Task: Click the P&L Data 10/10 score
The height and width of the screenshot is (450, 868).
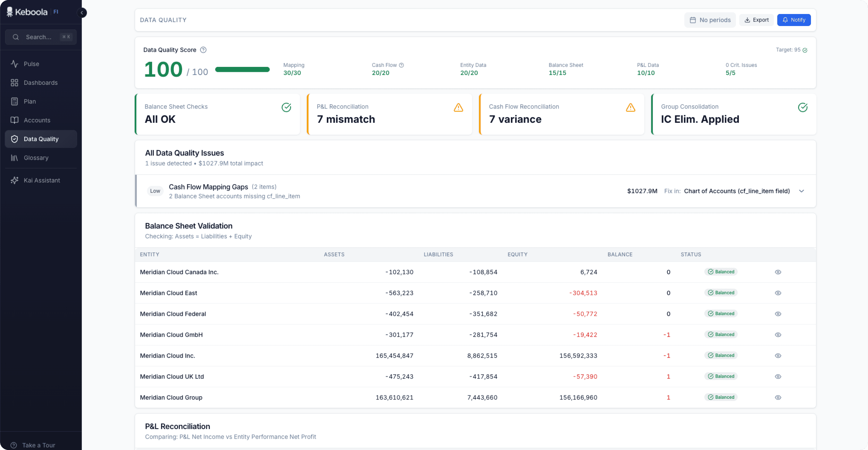Action: [648, 69]
